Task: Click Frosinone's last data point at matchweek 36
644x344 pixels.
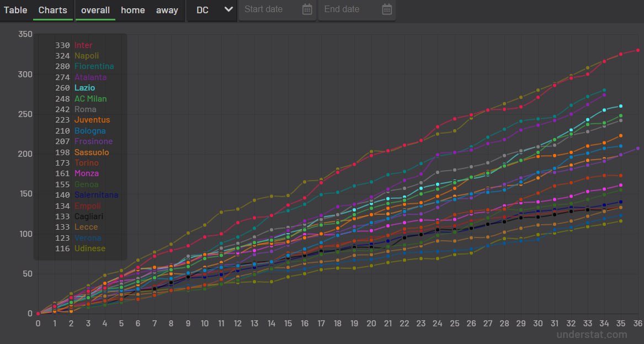Action: pyautogui.click(x=638, y=148)
